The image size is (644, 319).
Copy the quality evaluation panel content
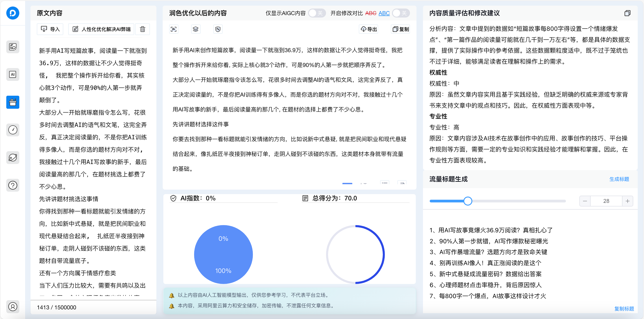click(627, 13)
